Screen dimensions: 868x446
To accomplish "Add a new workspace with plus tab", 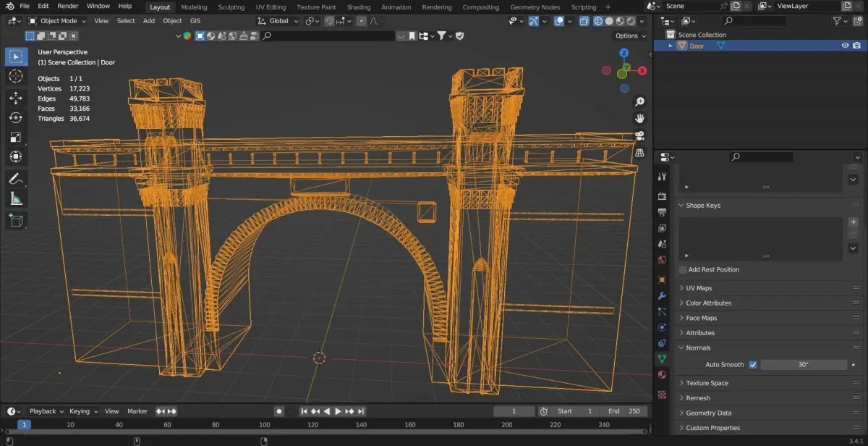I will [x=608, y=7].
